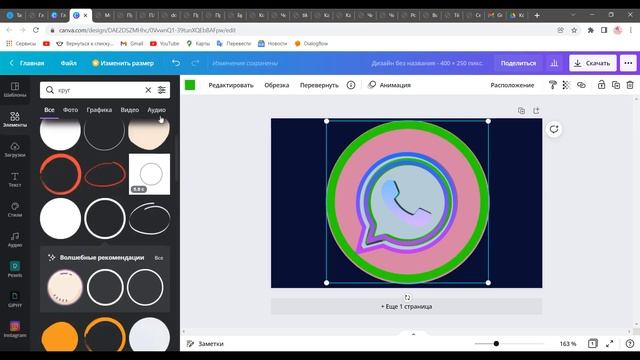
Task: Click Обрезка crop option
Action: [x=277, y=85]
